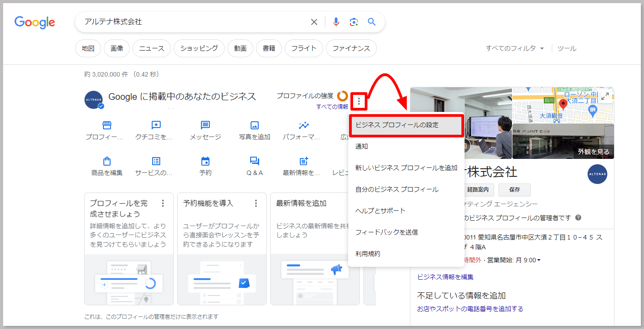Filter results by 動画

(240, 48)
